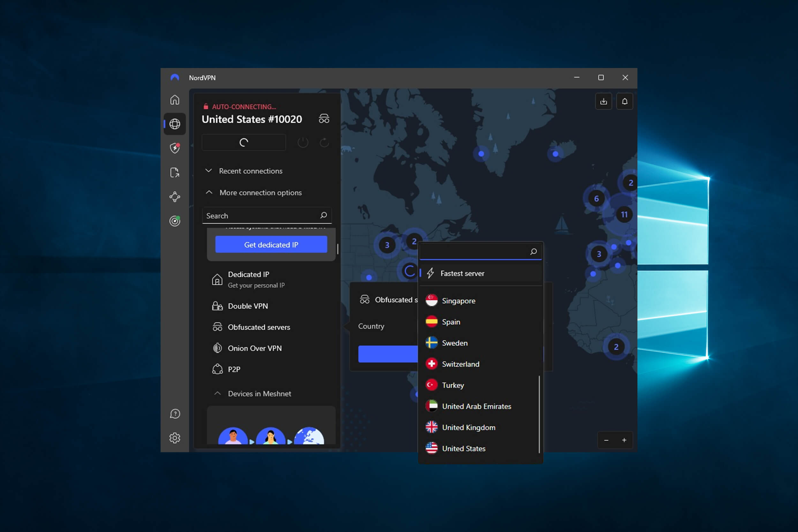This screenshot has width=798, height=532.
Task: Select United States from country dropdown
Action: (463, 448)
